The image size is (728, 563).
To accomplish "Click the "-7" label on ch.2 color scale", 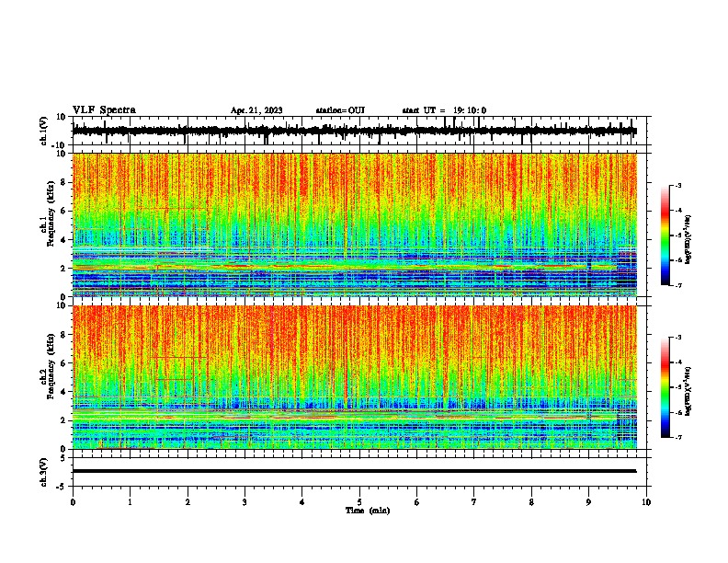I will click(x=677, y=437).
